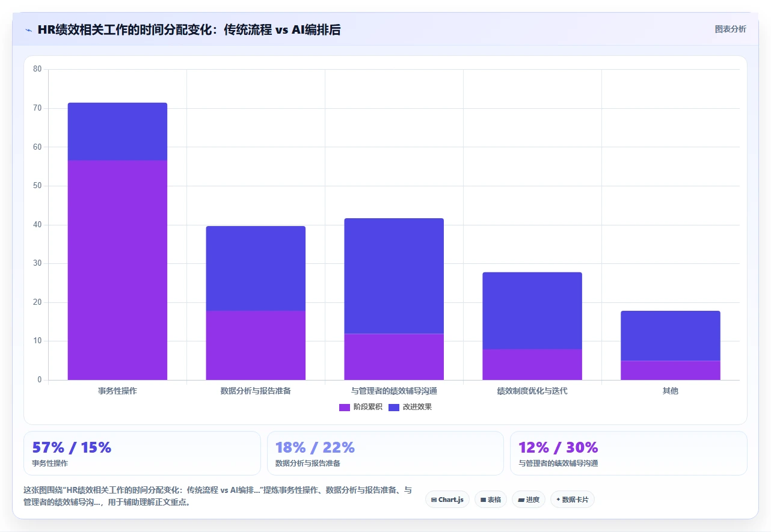Click the blue segment of 事务性操作 bar

click(117, 132)
